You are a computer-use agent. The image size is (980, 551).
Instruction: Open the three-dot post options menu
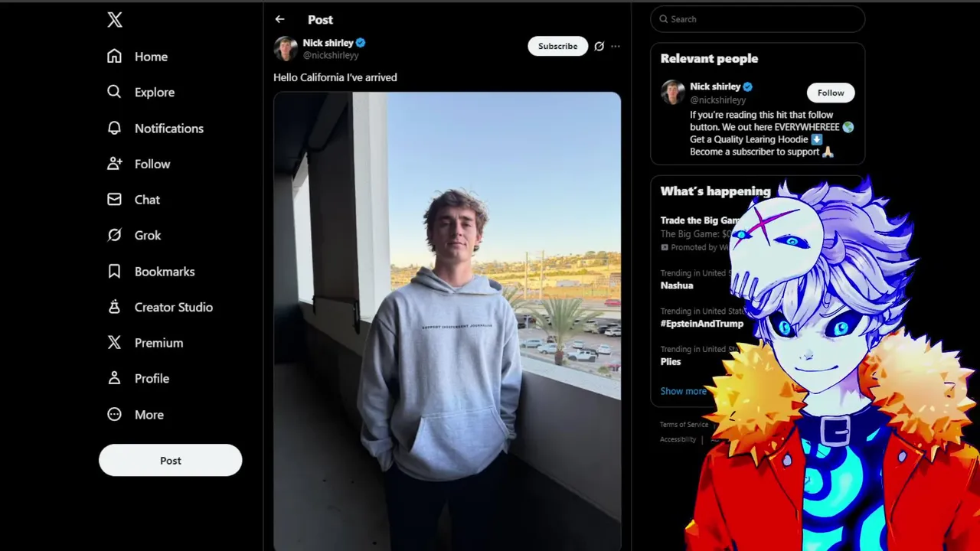point(616,46)
